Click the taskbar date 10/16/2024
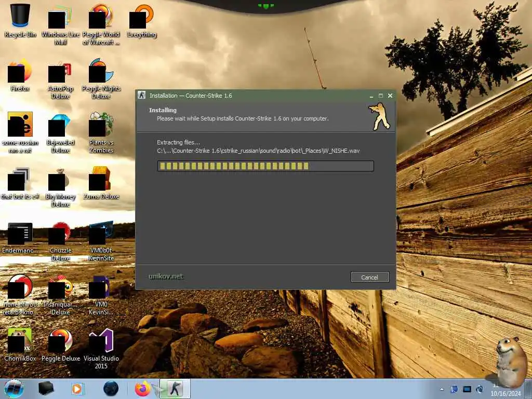 tap(506, 394)
